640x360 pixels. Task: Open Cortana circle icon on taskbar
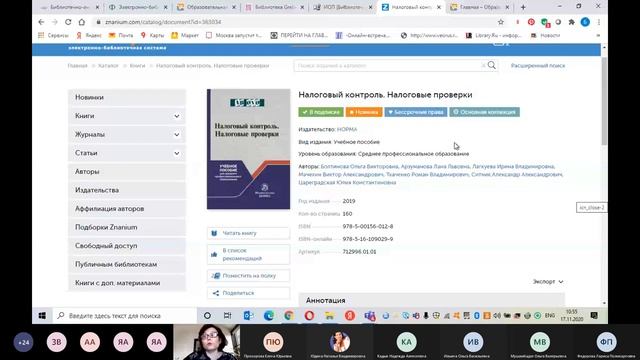(207, 316)
